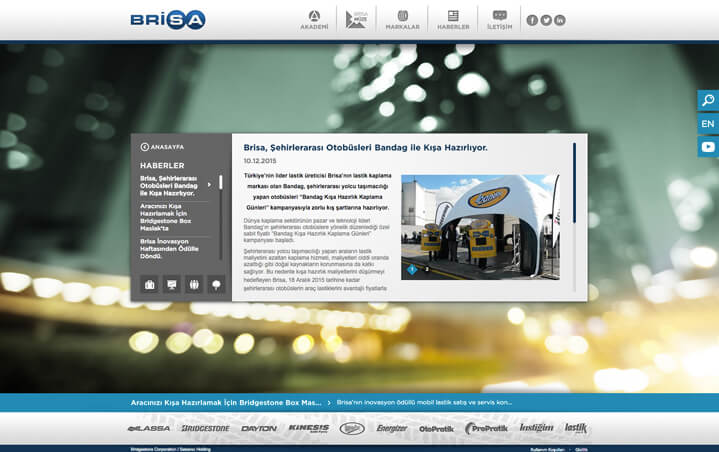Open the Bandag oval brand logo

[352, 429]
